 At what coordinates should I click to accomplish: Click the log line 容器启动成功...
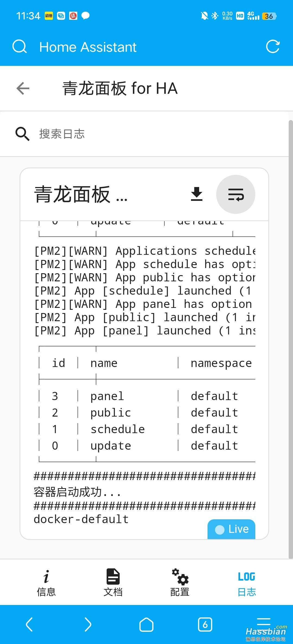(x=77, y=492)
